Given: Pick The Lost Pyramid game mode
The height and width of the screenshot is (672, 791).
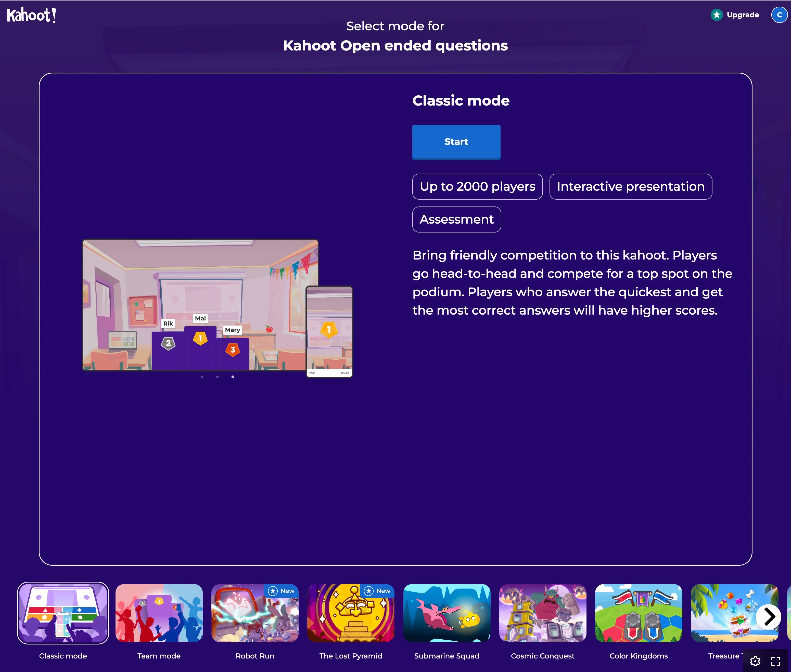Looking at the screenshot, I should pos(351,613).
